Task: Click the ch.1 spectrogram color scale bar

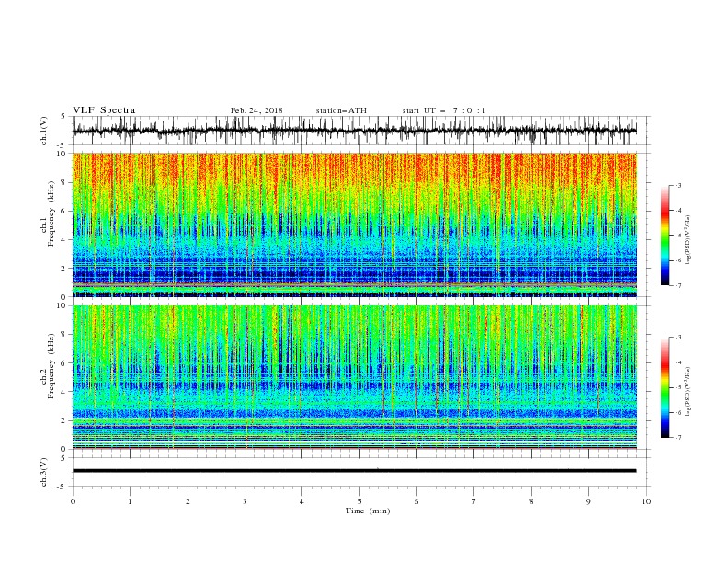Action: (665, 235)
